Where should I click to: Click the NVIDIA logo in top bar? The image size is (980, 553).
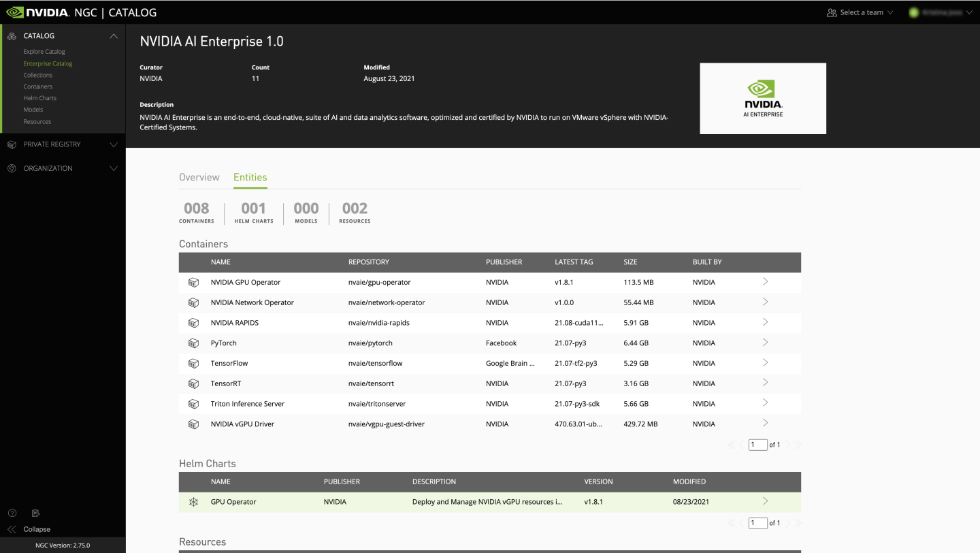37,12
